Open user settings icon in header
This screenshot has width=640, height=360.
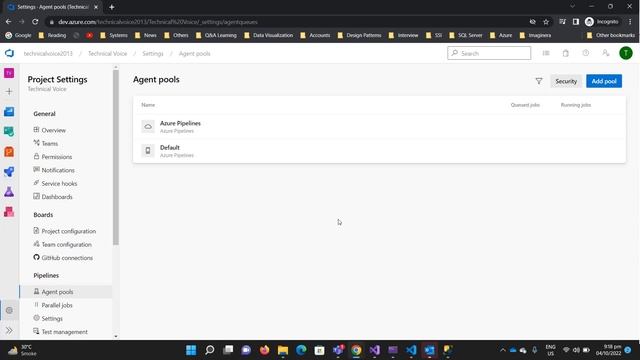click(606, 53)
